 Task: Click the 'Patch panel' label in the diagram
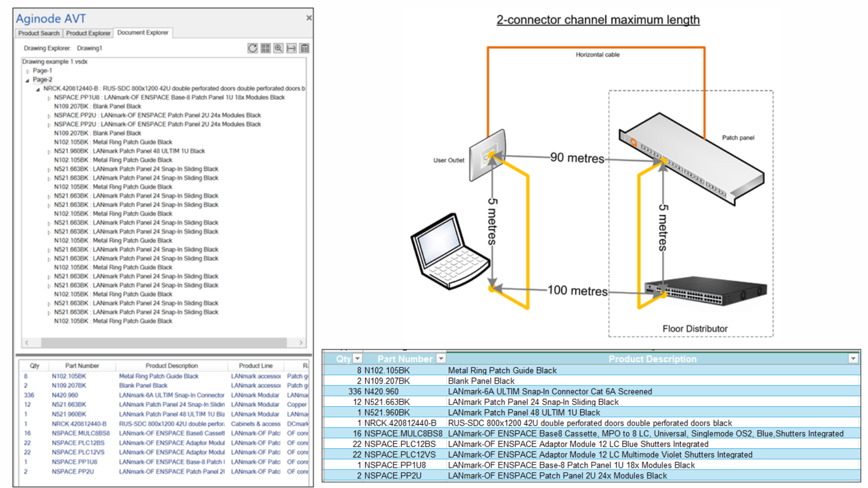(x=738, y=138)
